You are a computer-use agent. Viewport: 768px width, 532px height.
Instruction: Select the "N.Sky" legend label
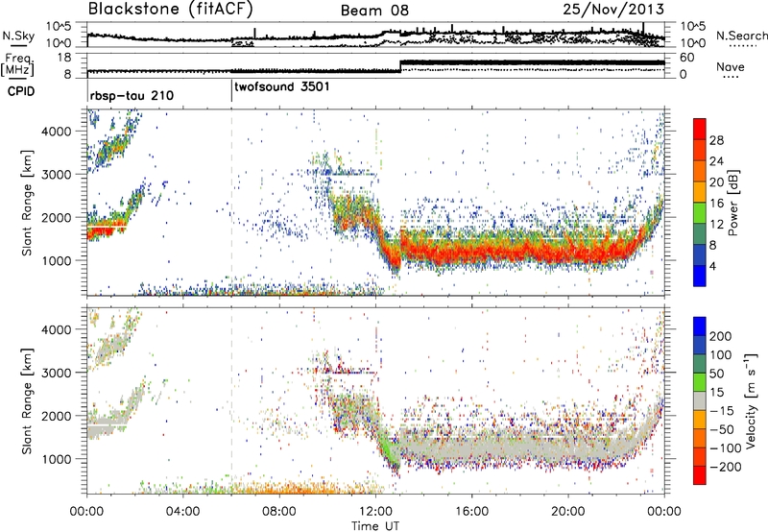(x=18, y=36)
